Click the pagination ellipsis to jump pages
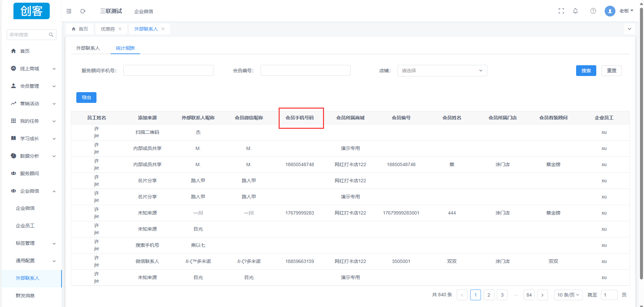 [x=516, y=295]
